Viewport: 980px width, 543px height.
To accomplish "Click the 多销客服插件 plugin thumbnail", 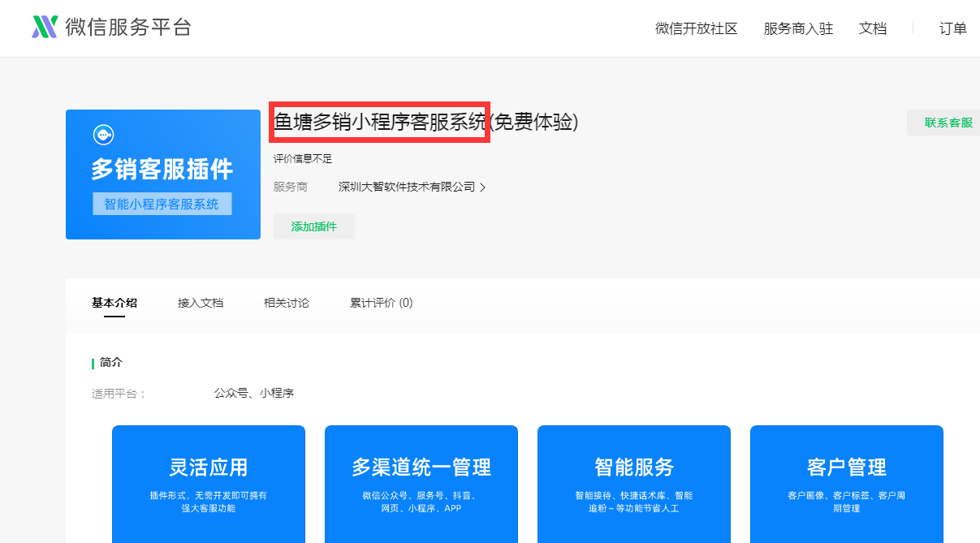I will pos(163,175).
